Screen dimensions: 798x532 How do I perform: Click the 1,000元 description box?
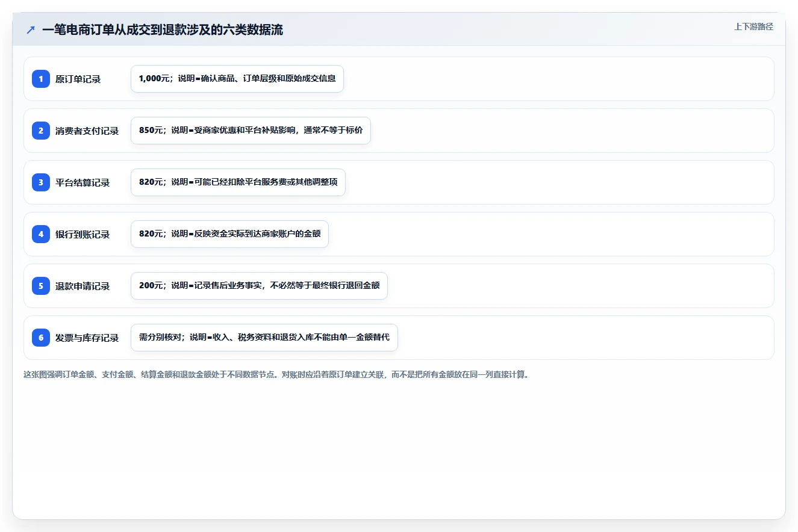point(237,79)
